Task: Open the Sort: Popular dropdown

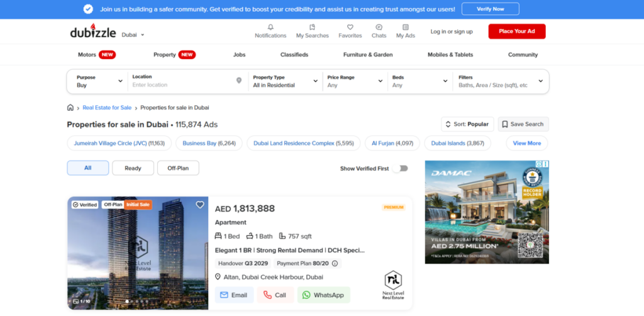Action: pyautogui.click(x=467, y=124)
